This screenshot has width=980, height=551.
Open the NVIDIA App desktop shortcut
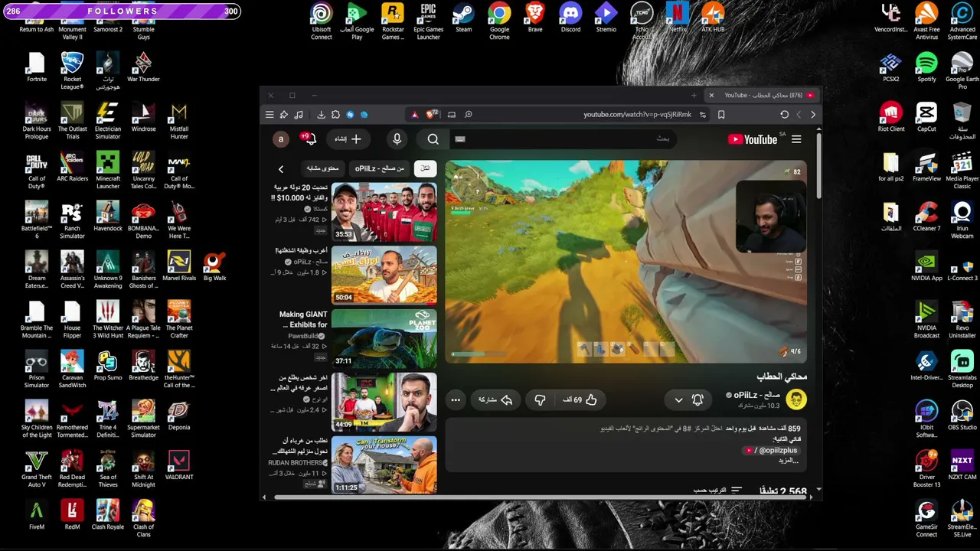pyautogui.click(x=926, y=266)
